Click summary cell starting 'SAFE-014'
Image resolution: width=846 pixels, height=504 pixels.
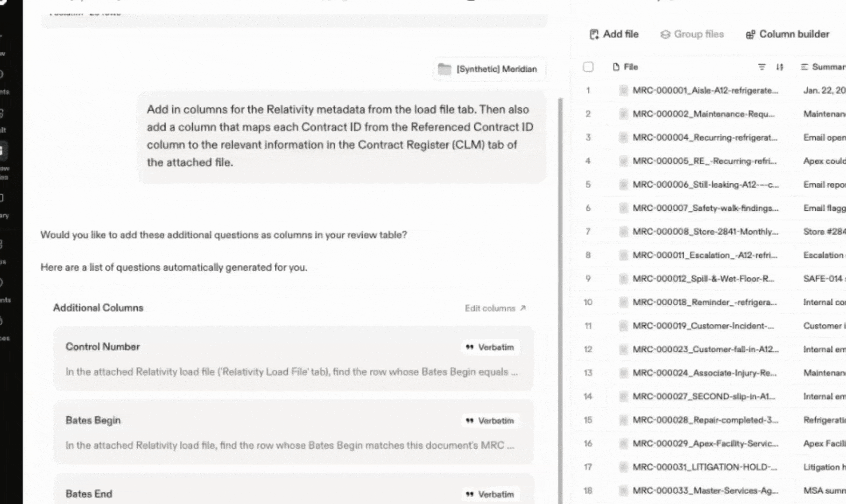[x=824, y=279]
